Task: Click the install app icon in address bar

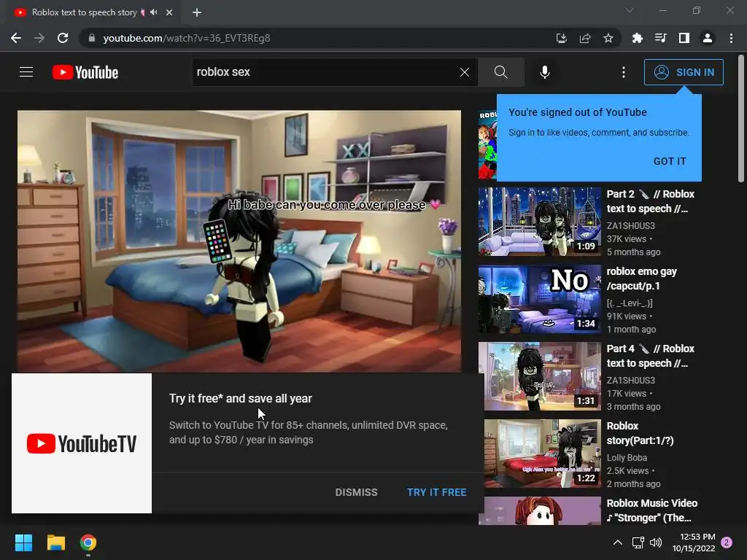Action: 561,38
